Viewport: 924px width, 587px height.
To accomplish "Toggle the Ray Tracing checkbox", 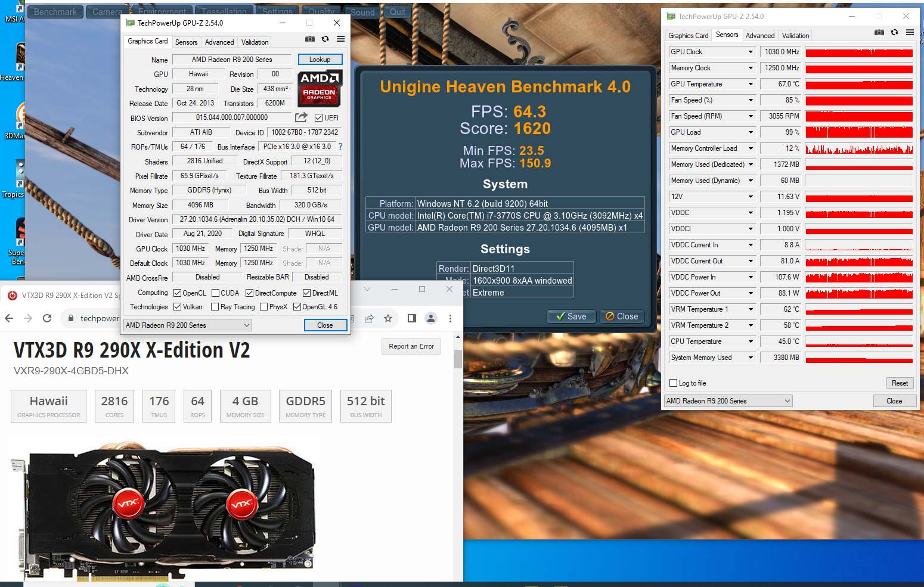I will pyautogui.click(x=215, y=307).
